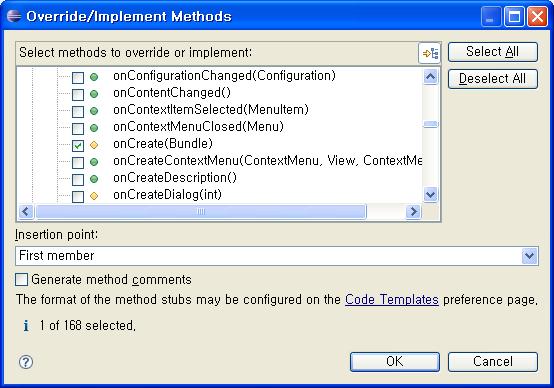Open the Code Templates link
This screenshot has width=554, height=388.
[392, 300]
